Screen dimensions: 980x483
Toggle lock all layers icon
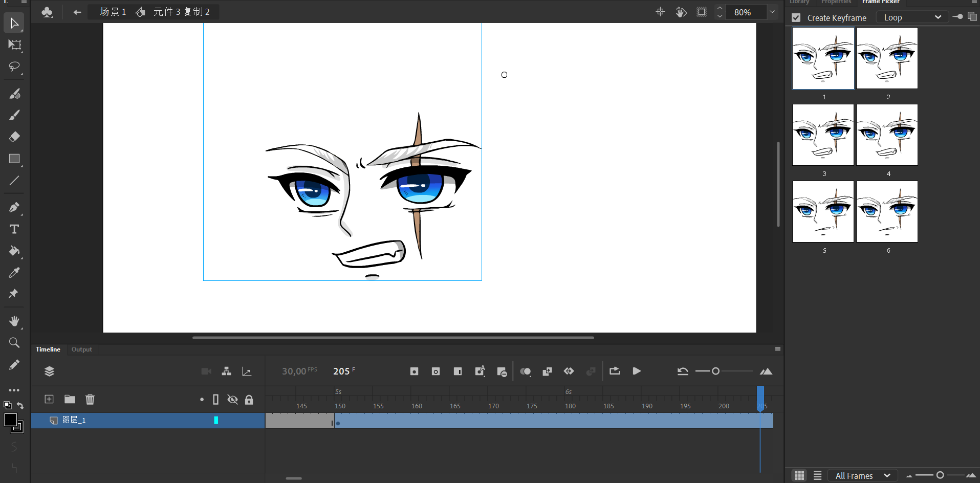(x=249, y=400)
